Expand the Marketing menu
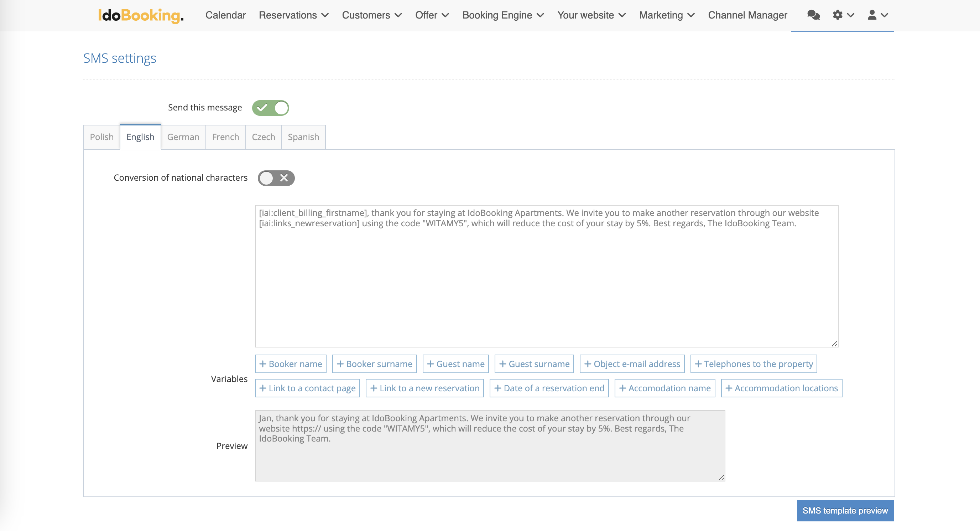Image resolution: width=980 pixels, height=531 pixels. click(667, 15)
